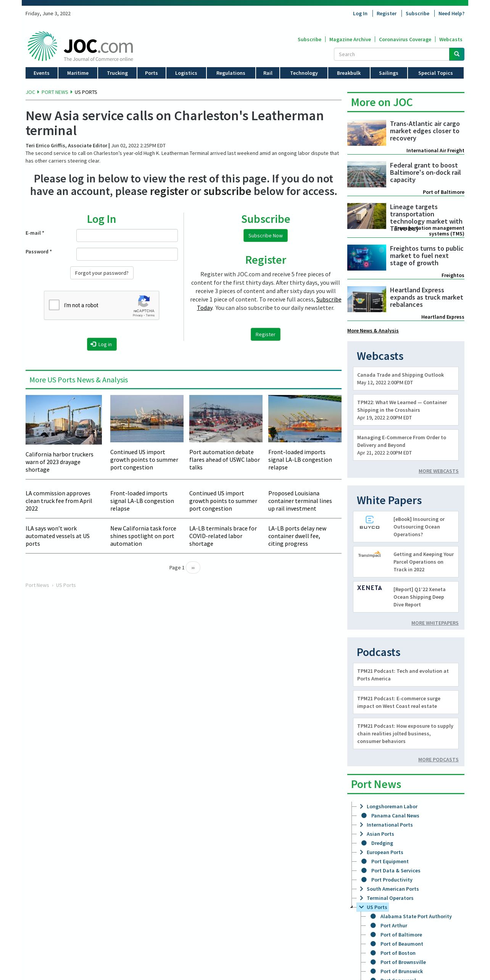Click the reCAPTCHA Privacy link
Image resolution: width=490 pixels, height=980 pixels.
(137, 315)
